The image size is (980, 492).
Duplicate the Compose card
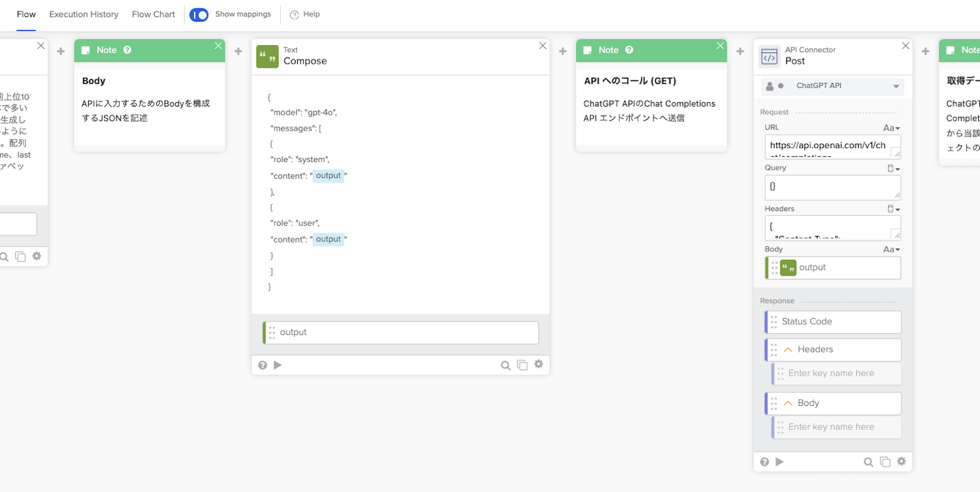click(x=522, y=365)
